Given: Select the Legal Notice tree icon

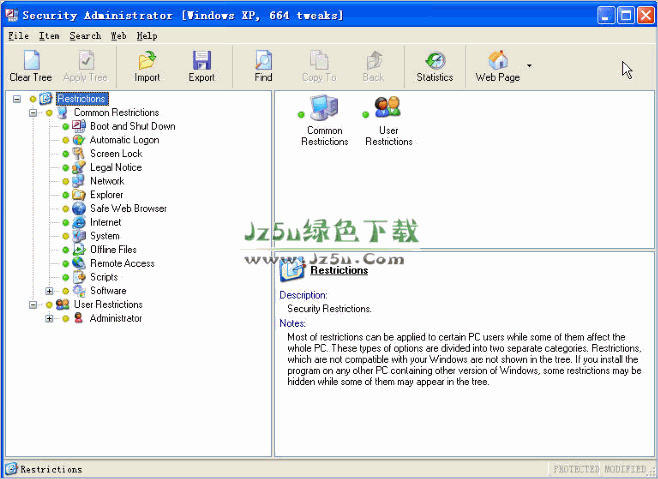Looking at the screenshot, I should (x=79, y=167).
